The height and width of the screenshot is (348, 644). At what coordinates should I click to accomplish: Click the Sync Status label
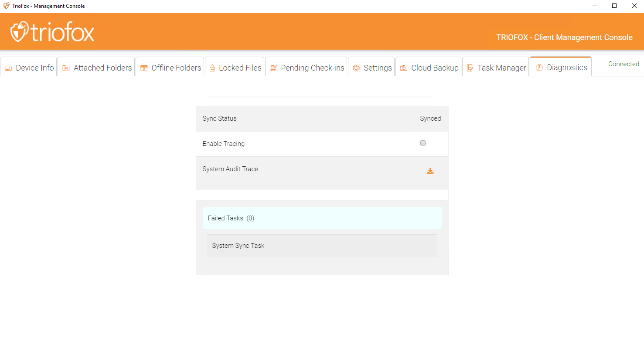point(219,118)
